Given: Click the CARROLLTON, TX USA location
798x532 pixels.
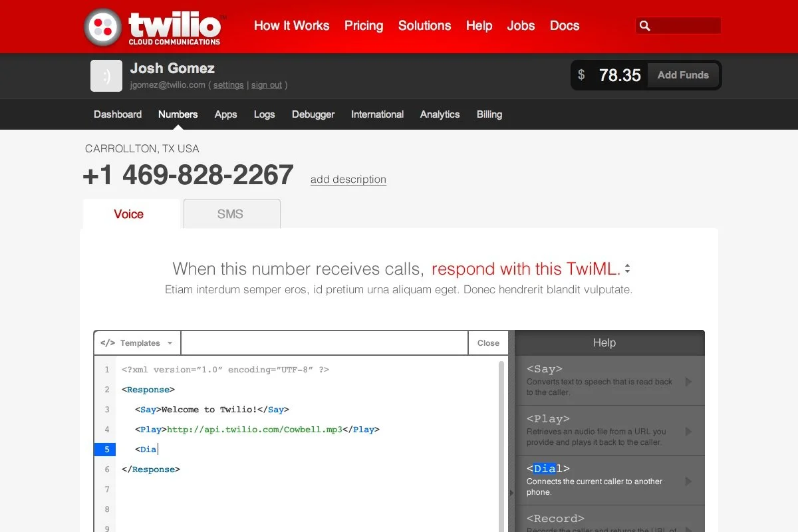Looking at the screenshot, I should (142, 149).
